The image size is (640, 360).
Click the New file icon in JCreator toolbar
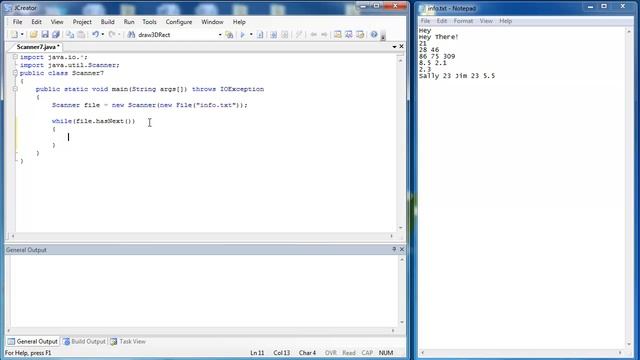(x=14, y=35)
